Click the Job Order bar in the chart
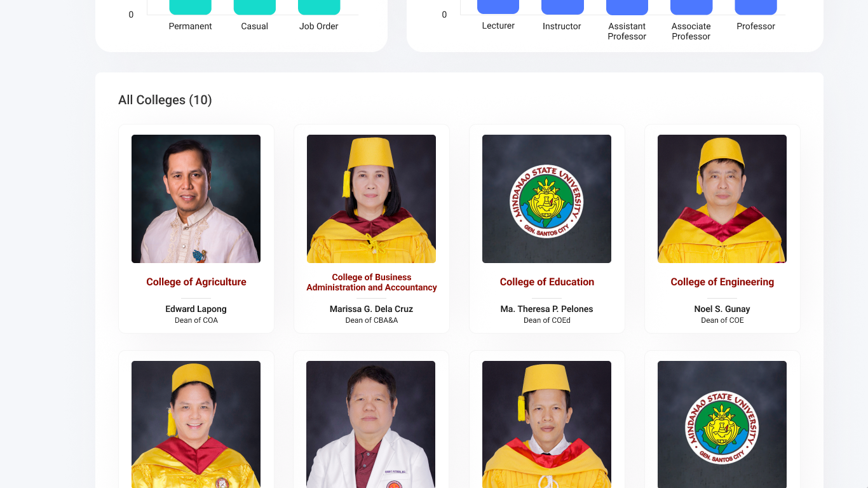This screenshot has width=868, height=488. [319, 7]
